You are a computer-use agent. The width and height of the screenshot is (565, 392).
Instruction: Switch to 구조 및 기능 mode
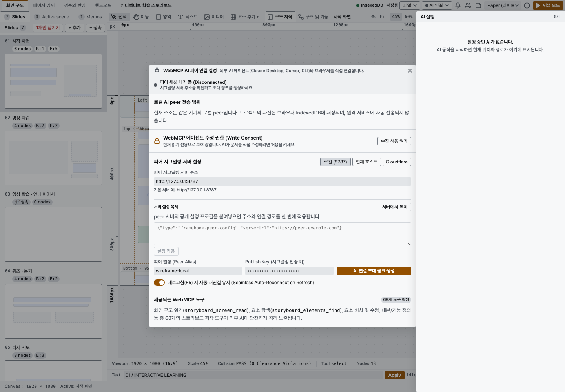313,17
